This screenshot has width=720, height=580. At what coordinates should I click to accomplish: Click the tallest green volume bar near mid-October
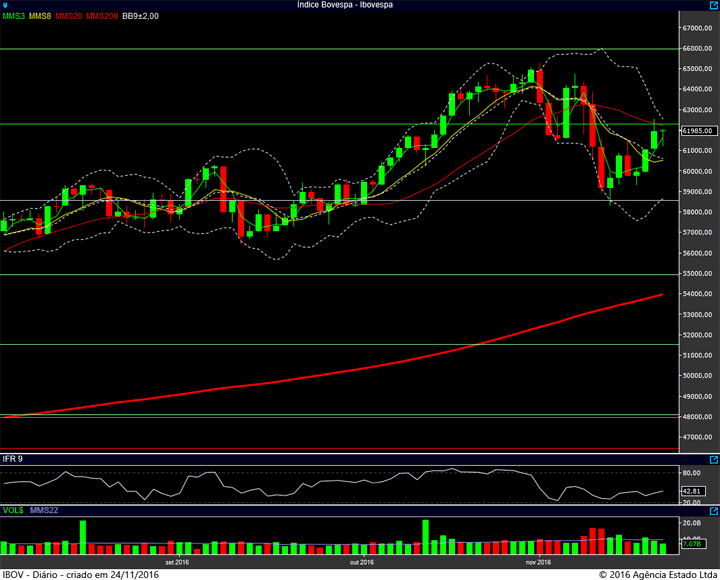(426, 537)
